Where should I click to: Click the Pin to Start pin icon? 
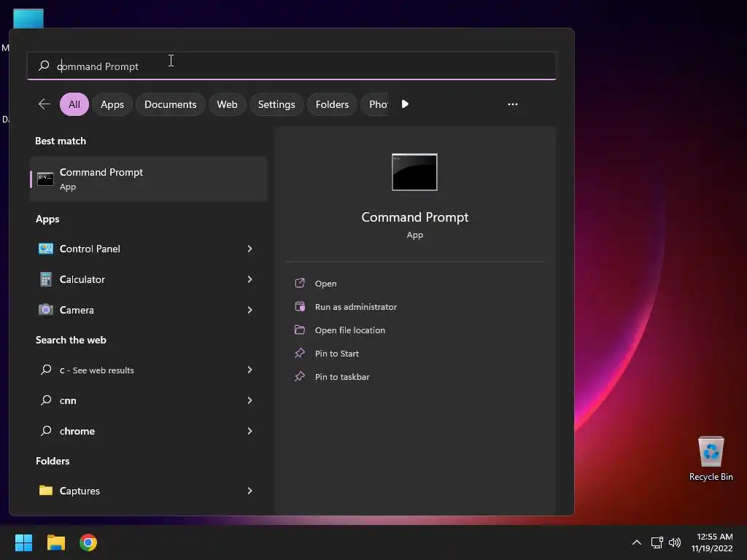(300, 353)
